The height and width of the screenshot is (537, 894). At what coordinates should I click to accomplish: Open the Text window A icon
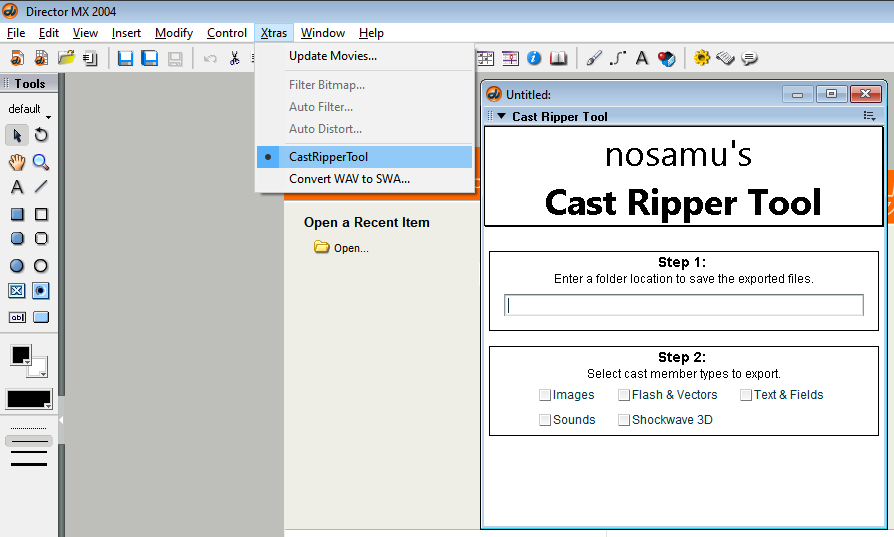pos(641,58)
